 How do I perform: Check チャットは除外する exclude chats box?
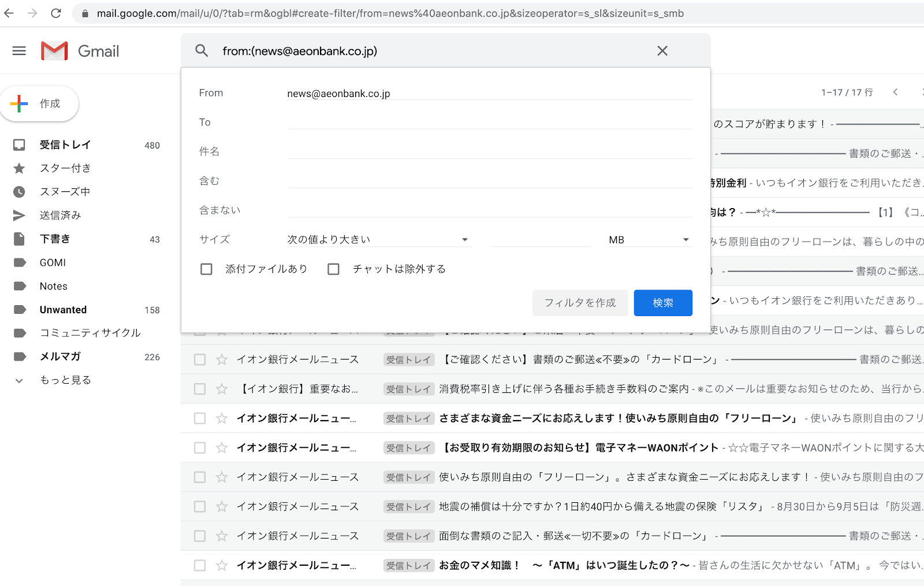point(333,269)
